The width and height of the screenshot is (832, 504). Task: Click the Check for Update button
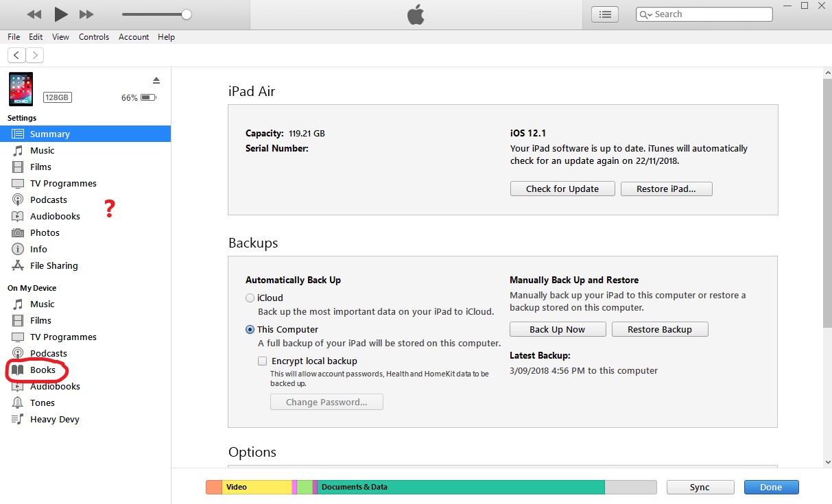pyautogui.click(x=562, y=189)
